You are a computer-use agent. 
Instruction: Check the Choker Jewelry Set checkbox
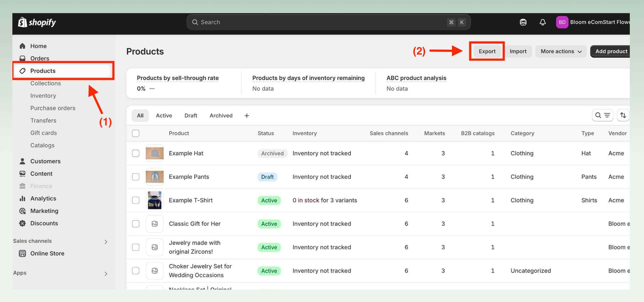[135, 271]
